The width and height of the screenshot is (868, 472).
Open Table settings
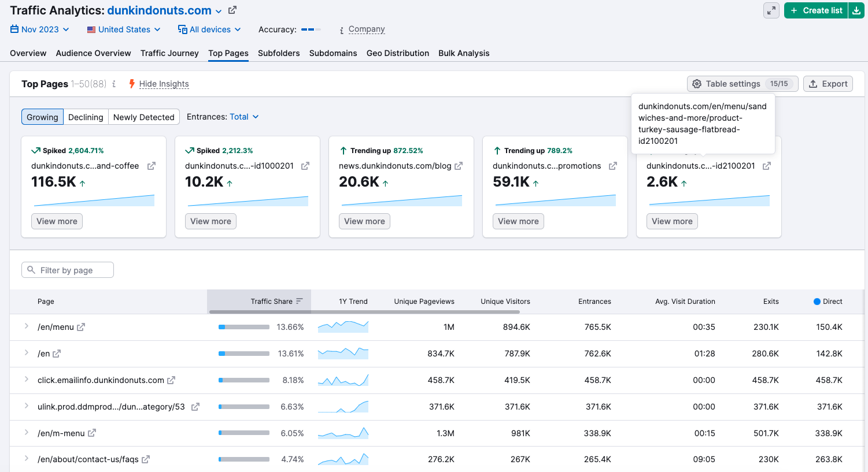click(743, 84)
